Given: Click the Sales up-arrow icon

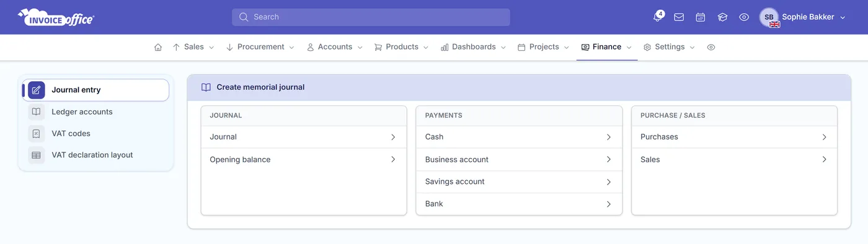Looking at the screenshot, I should [176, 47].
